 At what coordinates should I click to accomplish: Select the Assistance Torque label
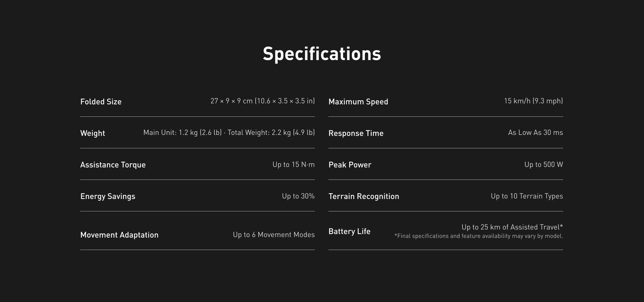113,165
